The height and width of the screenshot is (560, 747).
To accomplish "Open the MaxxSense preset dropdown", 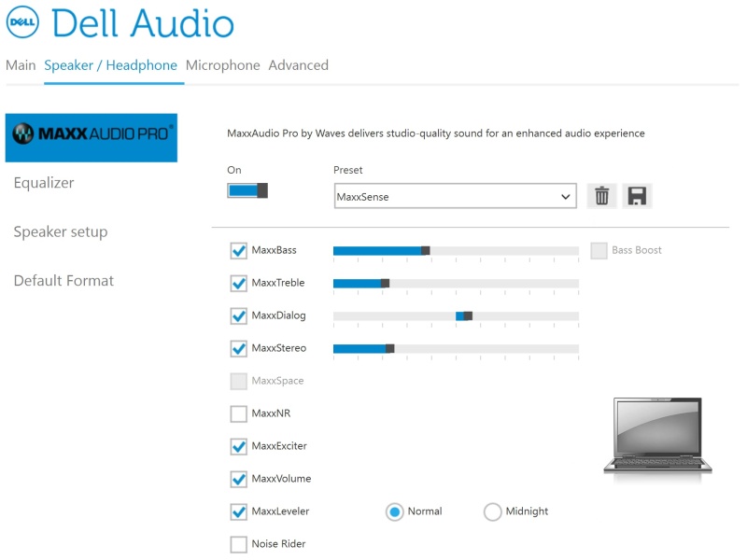I will 456,196.
